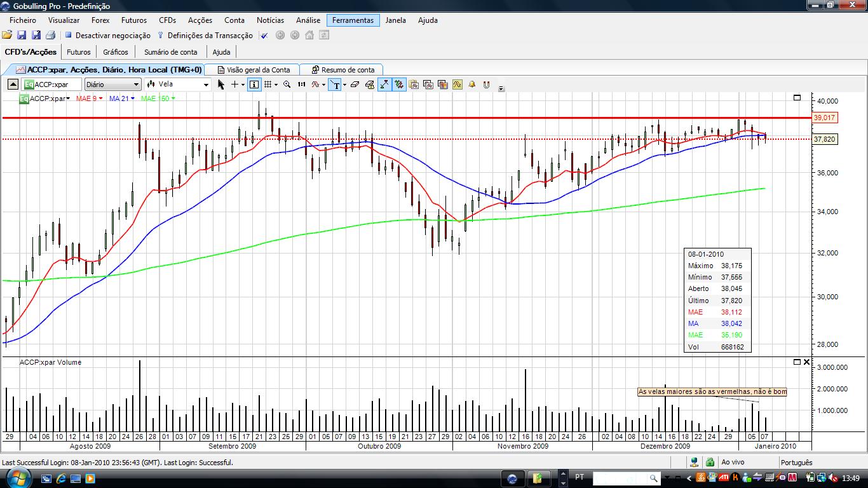Click the bell alert icon
This screenshot has width=868, height=488.
point(472,85)
